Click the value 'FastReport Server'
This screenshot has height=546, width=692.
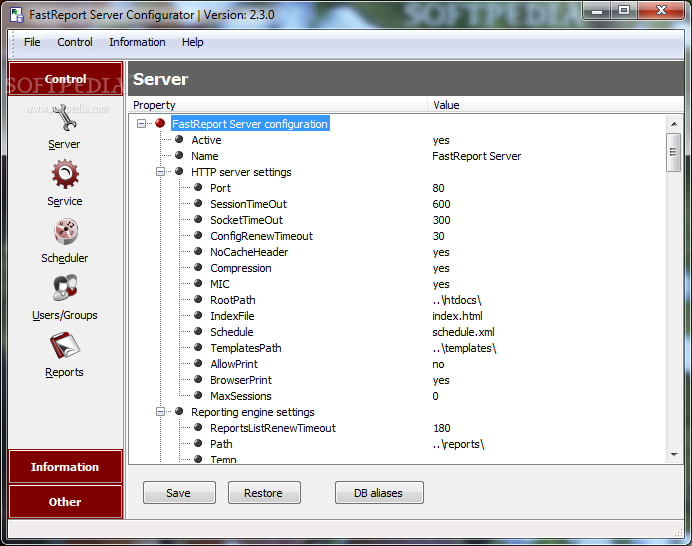(x=477, y=156)
